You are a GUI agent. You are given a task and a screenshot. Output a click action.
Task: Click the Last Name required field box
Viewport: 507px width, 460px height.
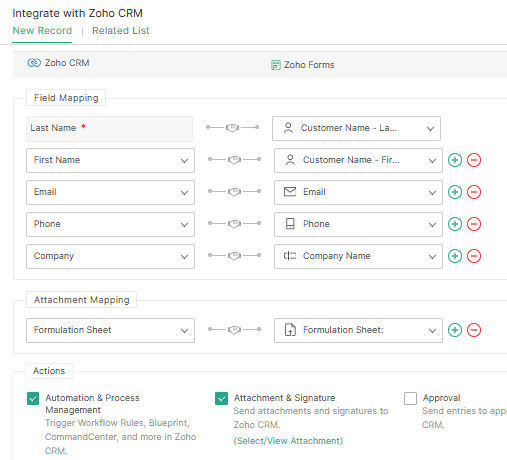click(109, 129)
